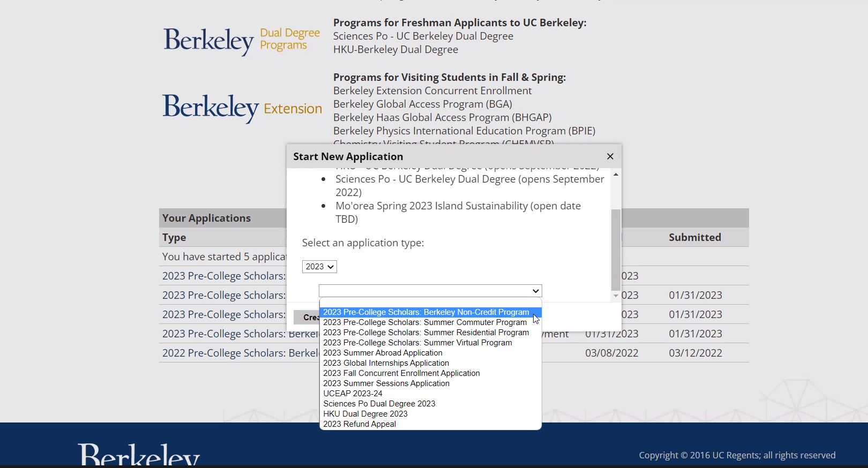Select 2023 Pre-College Scholars: Summer Commuter Program
Image resolution: width=868 pixels, height=468 pixels.
[x=430, y=322]
